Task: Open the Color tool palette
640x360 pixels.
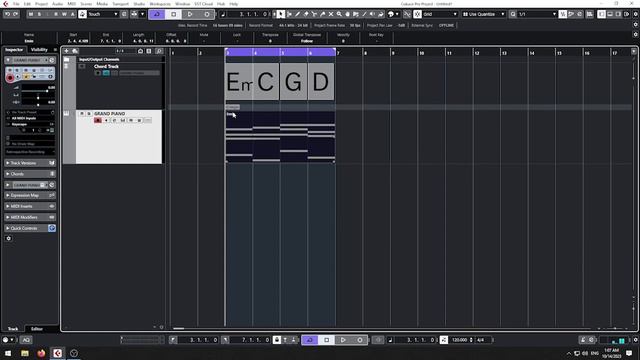Action: [393, 14]
